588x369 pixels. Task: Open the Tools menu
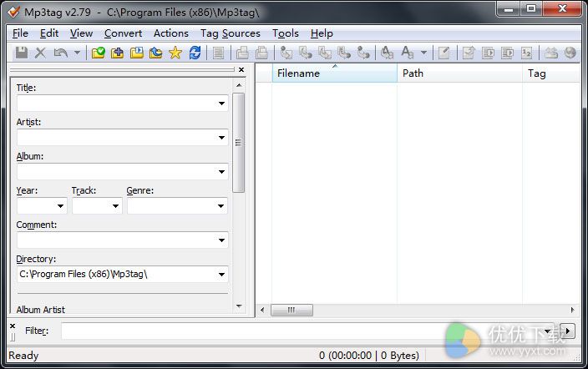click(286, 33)
